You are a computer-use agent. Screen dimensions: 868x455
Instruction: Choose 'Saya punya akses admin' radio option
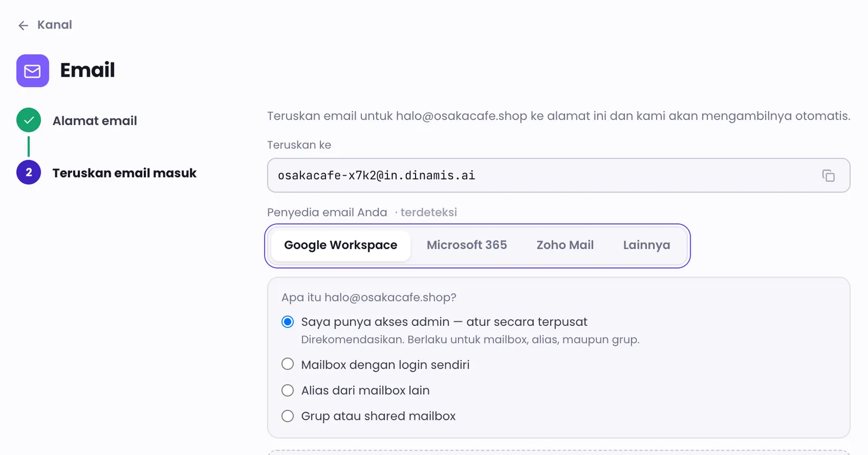pyautogui.click(x=288, y=322)
